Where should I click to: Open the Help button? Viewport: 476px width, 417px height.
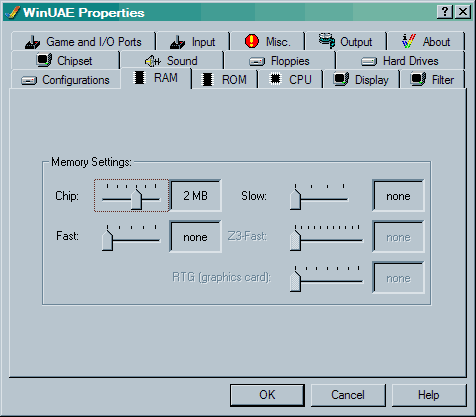click(429, 395)
